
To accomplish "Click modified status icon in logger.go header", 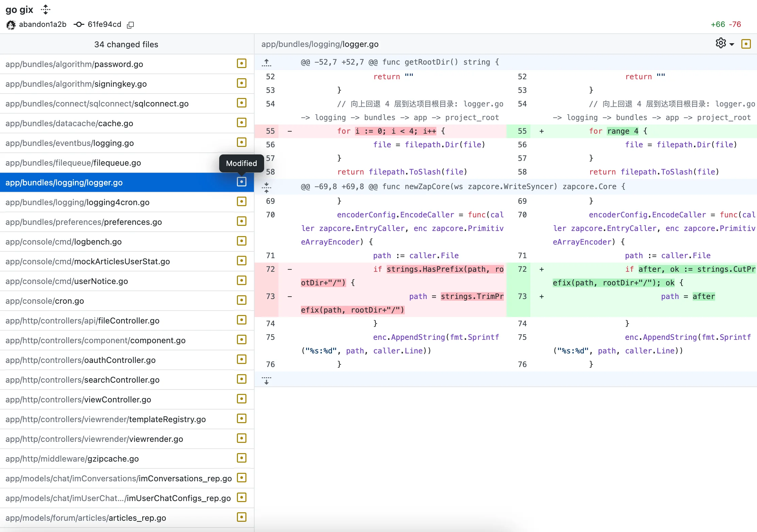I will click(x=746, y=44).
